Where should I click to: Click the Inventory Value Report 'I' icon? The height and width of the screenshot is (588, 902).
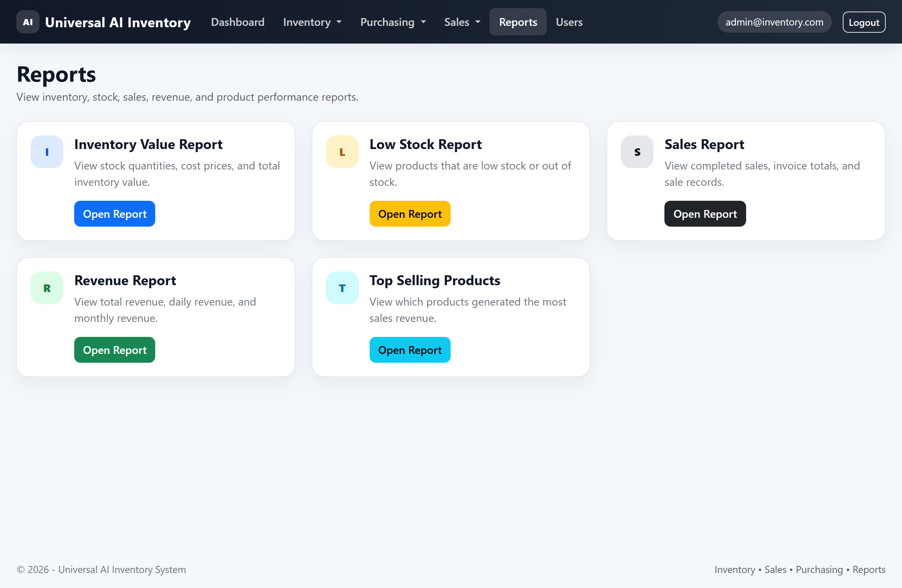[x=47, y=152]
